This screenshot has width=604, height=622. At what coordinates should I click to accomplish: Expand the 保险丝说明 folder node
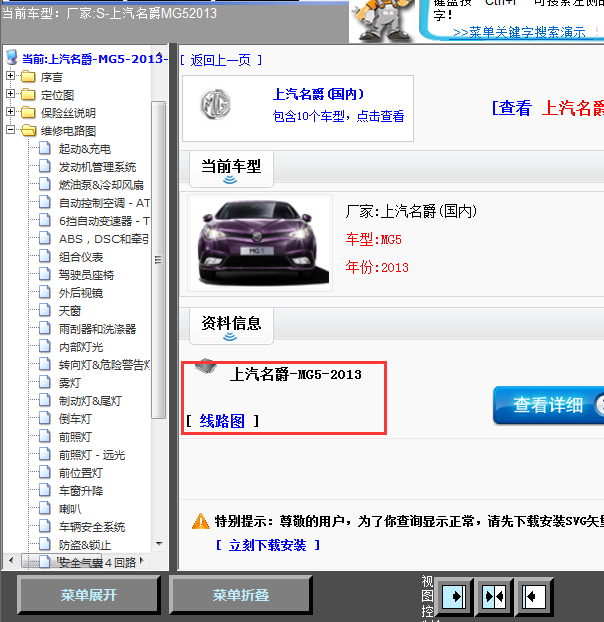[11, 112]
